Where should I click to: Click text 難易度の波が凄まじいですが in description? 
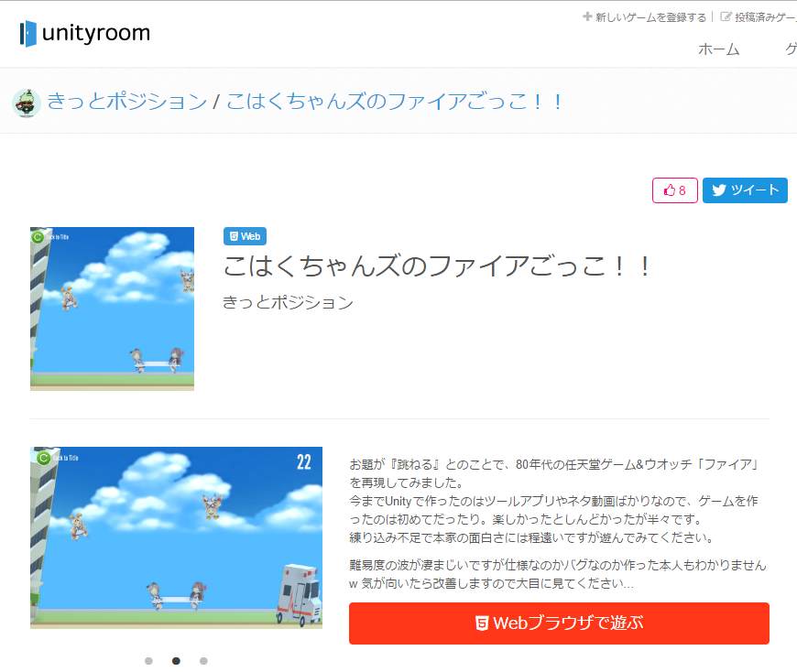point(426,565)
